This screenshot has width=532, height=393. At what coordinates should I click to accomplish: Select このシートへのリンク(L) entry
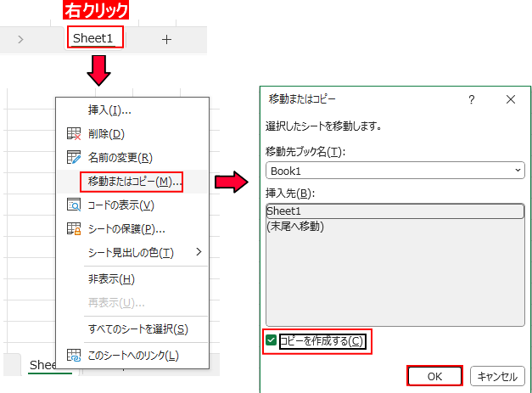click(x=133, y=356)
